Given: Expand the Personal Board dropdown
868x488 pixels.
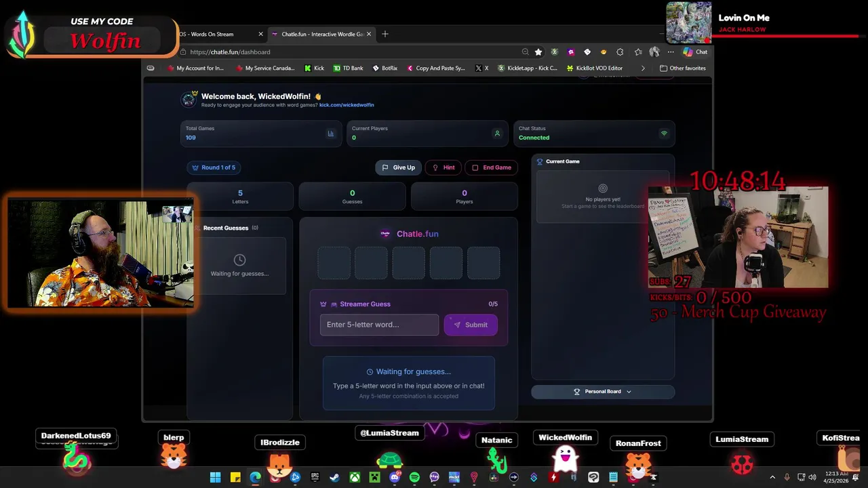Looking at the screenshot, I should (603, 392).
